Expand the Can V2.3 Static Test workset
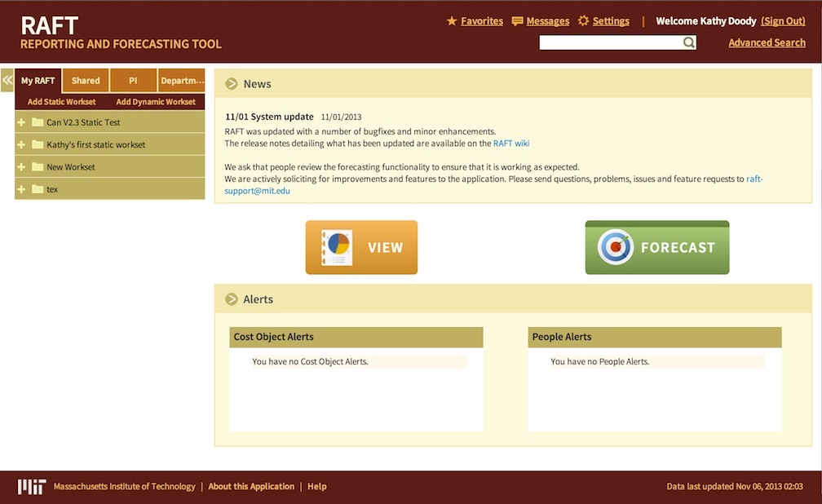 [21, 122]
